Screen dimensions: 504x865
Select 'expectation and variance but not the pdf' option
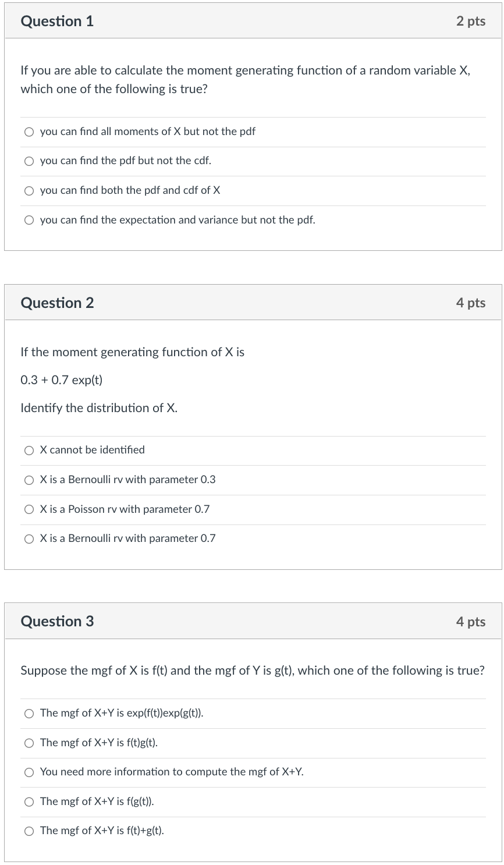[29, 220]
